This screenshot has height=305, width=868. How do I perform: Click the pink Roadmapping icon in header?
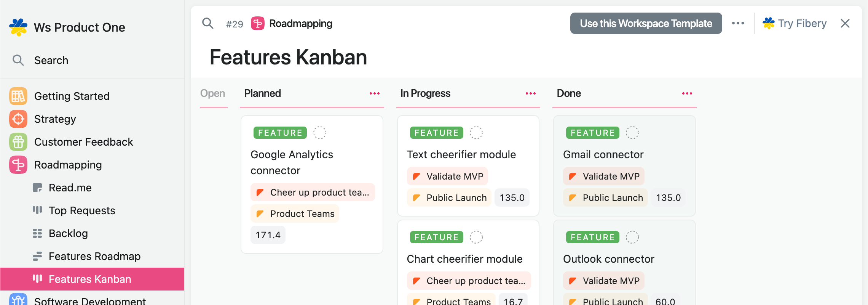(258, 24)
